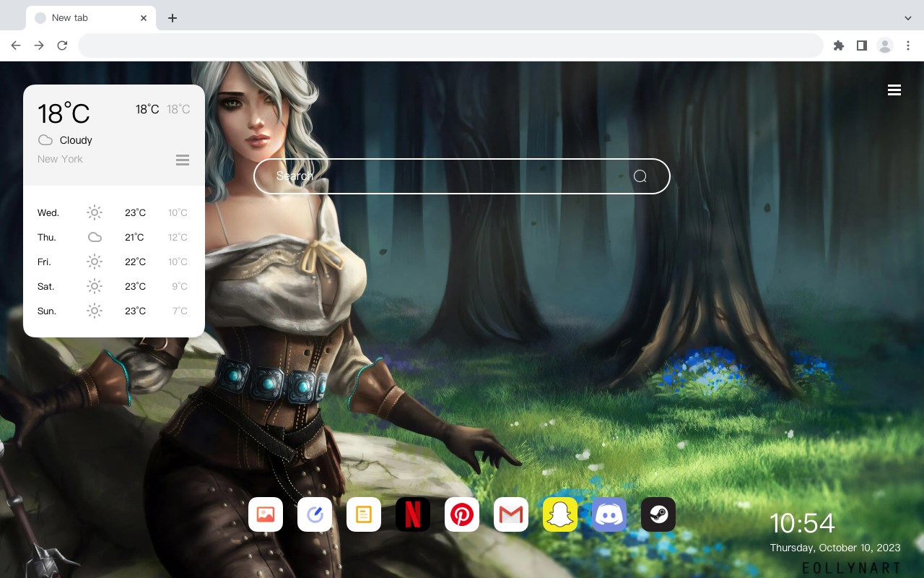Click the Sun. forecast row label
Image resolution: width=924 pixels, height=578 pixels.
tap(47, 311)
